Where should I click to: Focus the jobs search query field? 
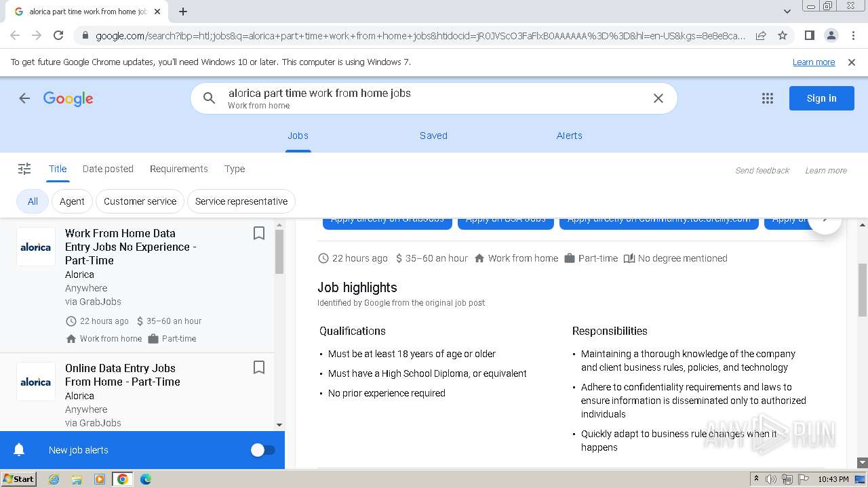(x=434, y=98)
